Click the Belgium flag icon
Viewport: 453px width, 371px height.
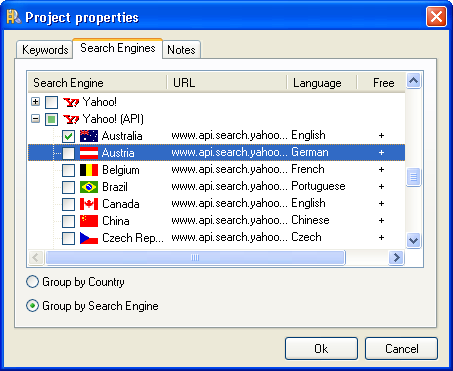click(x=89, y=170)
